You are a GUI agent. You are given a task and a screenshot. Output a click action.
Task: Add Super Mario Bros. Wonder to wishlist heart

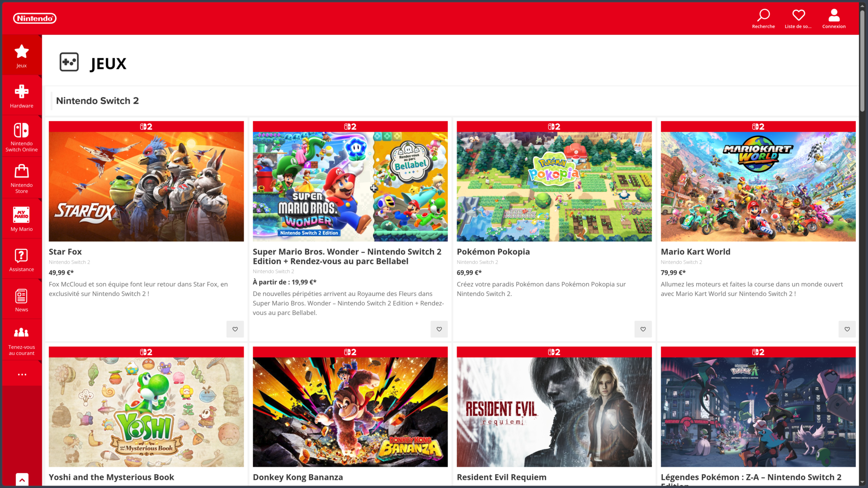[x=439, y=329]
